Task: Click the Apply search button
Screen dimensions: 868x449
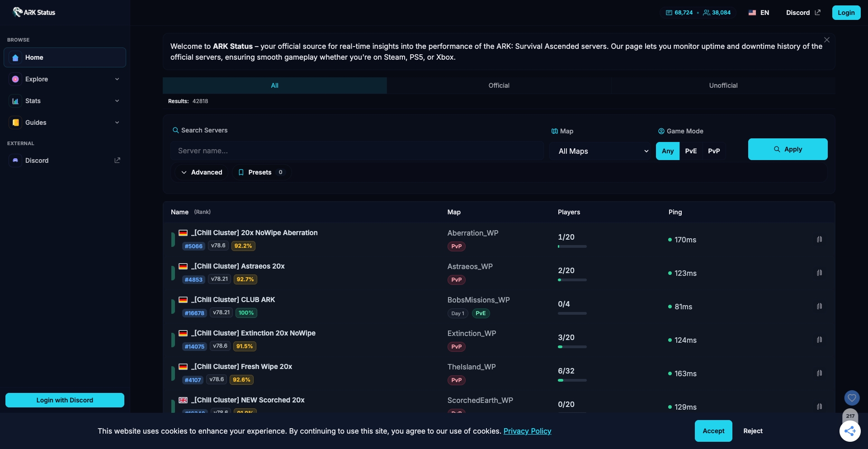Action: pyautogui.click(x=787, y=149)
